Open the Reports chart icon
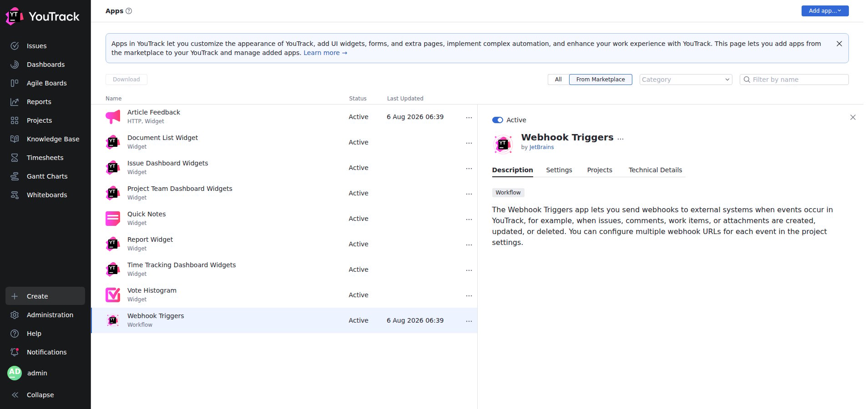The image size is (868, 409). click(x=15, y=102)
